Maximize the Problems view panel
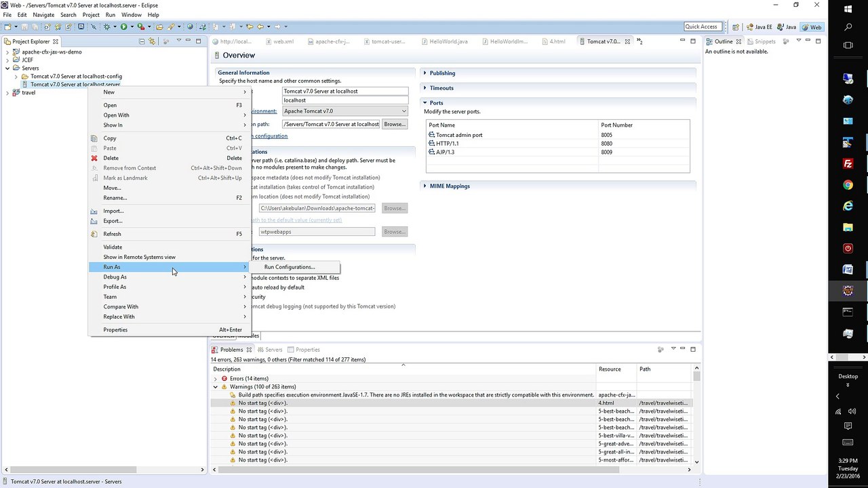868x488 pixels. click(692, 349)
